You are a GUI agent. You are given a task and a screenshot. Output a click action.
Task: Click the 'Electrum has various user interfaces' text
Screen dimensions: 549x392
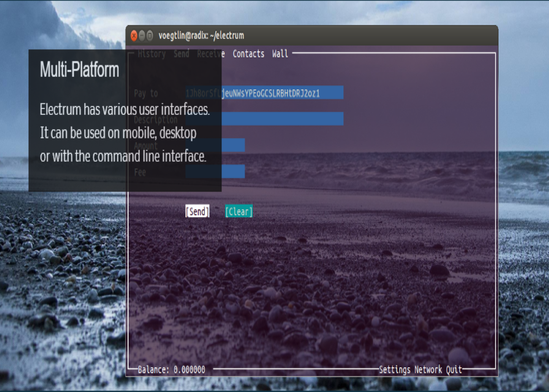coord(125,110)
